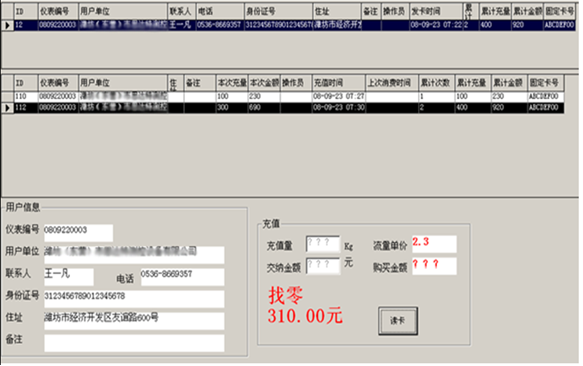The height and width of the screenshot is (366, 583).
Task: Click the 读卡 button
Action: pyautogui.click(x=398, y=321)
